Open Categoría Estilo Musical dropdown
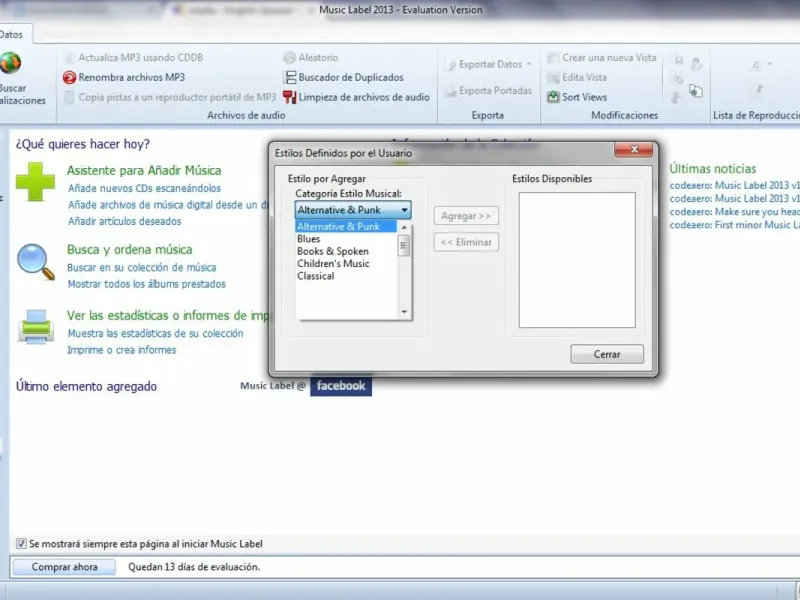 tap(353, 210)
